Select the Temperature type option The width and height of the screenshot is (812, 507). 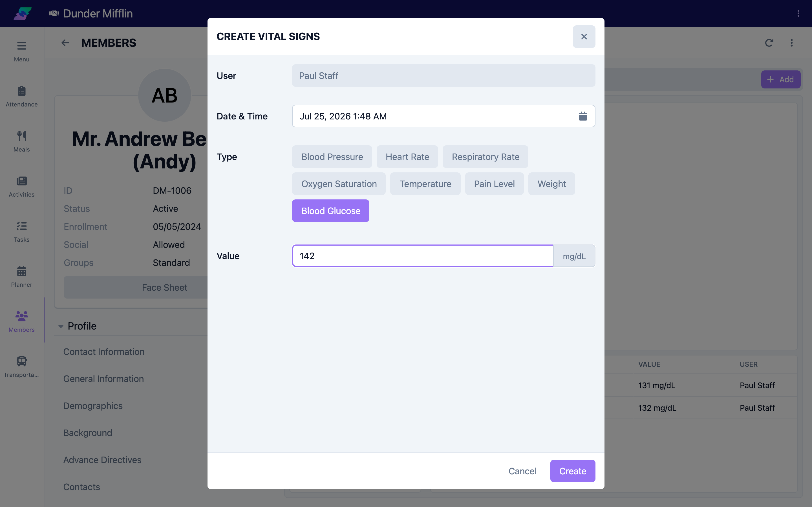[x=425, y=184]
